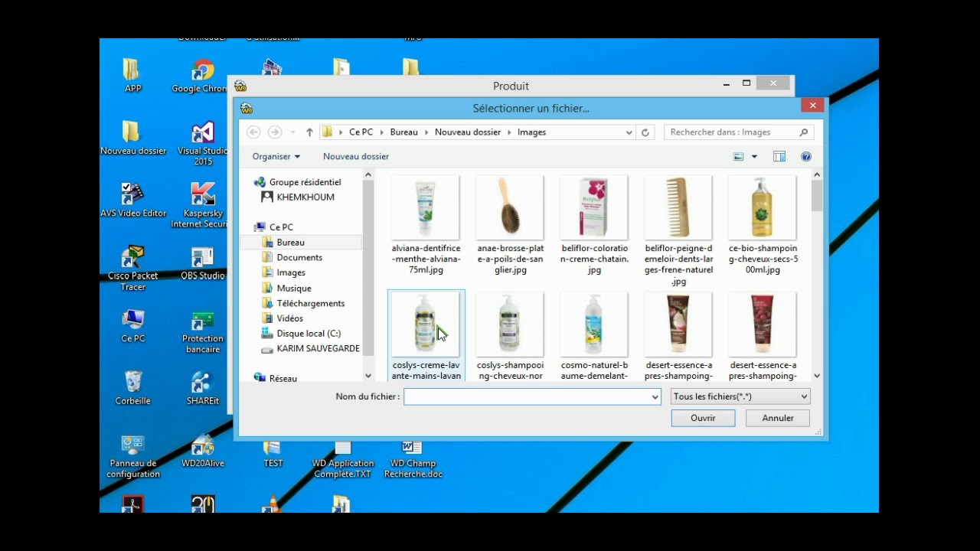Expand folders after Bureau in address bar
This screenshot has width=980, height=551.
click(426, 132)
